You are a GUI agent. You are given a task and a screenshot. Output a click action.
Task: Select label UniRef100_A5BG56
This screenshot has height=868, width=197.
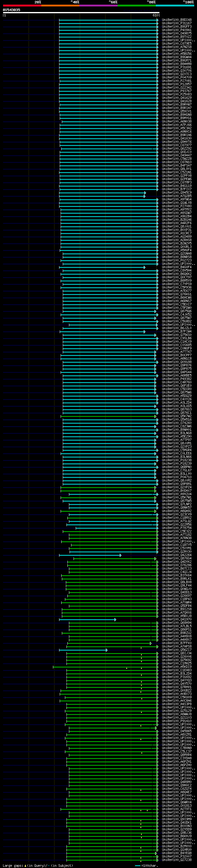click(x=176, y=54)
